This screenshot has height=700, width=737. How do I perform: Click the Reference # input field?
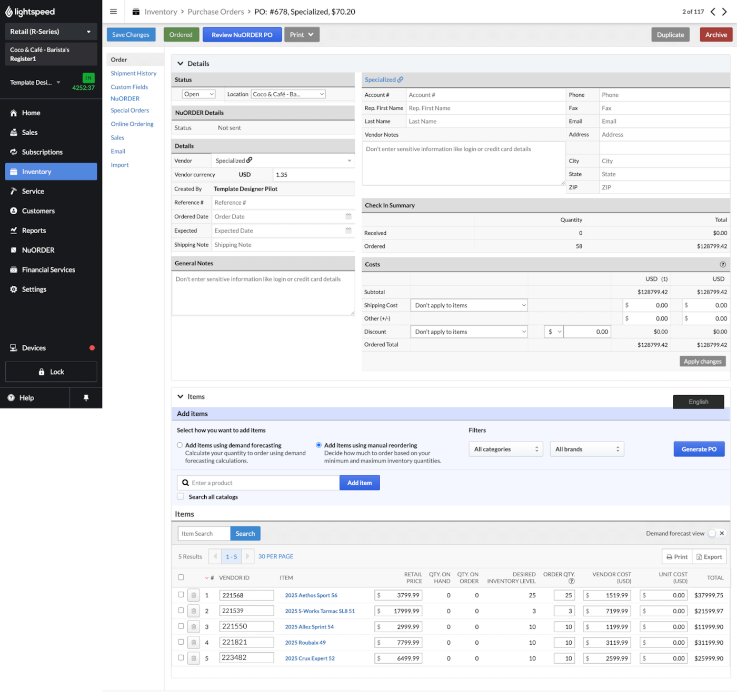click(283, 203)
